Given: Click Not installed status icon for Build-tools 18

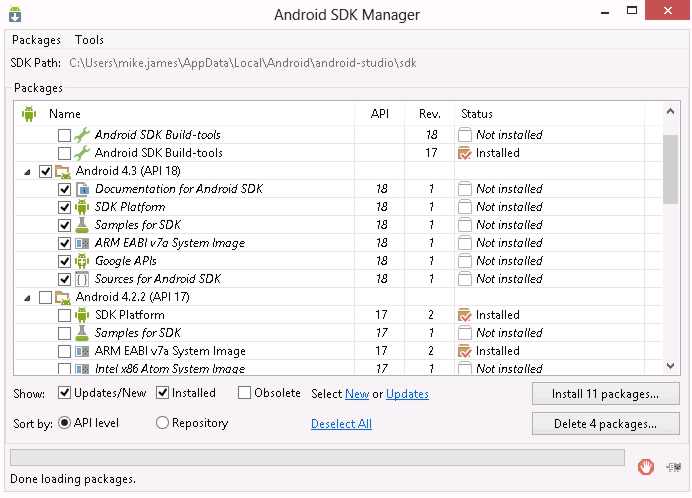Looking at the screenshot, I should point(465,135).
